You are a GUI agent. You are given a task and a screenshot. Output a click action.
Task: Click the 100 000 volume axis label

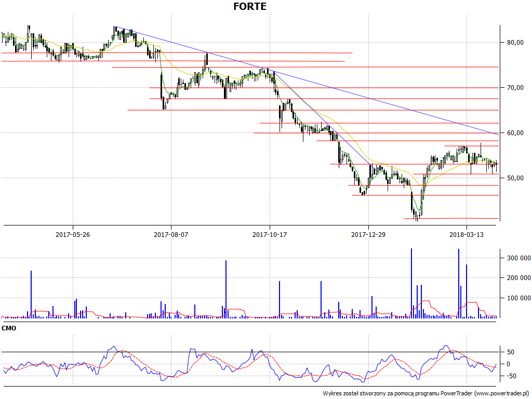click(519, 298)
